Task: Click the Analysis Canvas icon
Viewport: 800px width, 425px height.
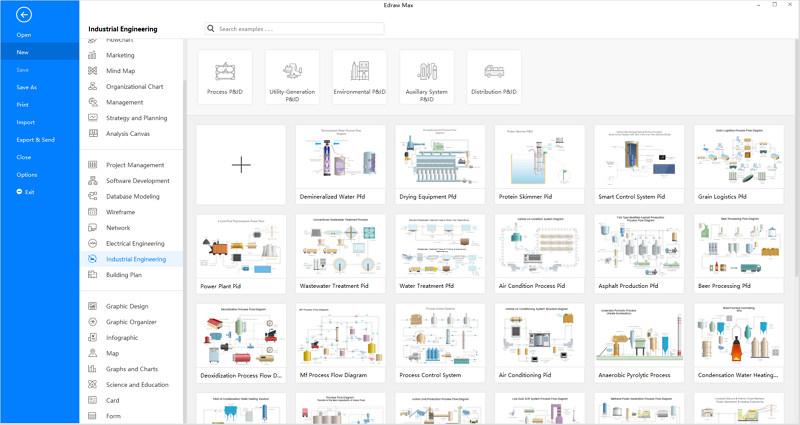Action: (92, 134)
